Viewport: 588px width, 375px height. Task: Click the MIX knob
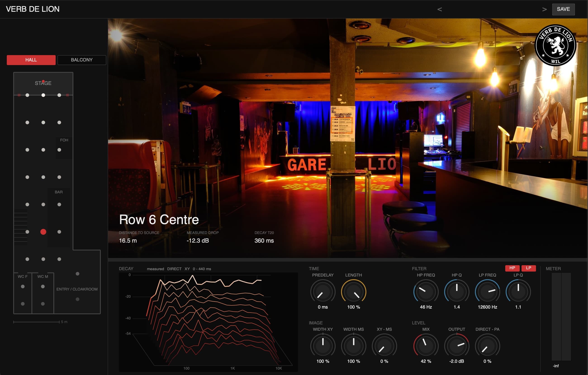(426, 346)
